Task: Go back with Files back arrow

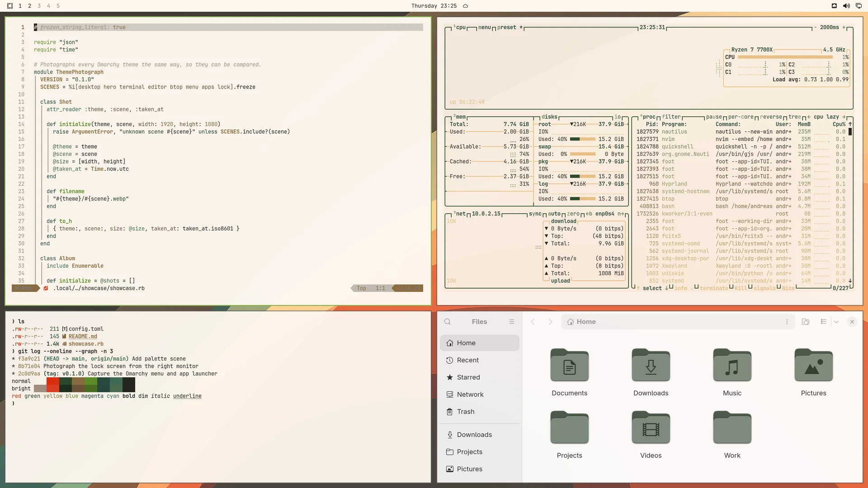Action: tap(533, 322)
